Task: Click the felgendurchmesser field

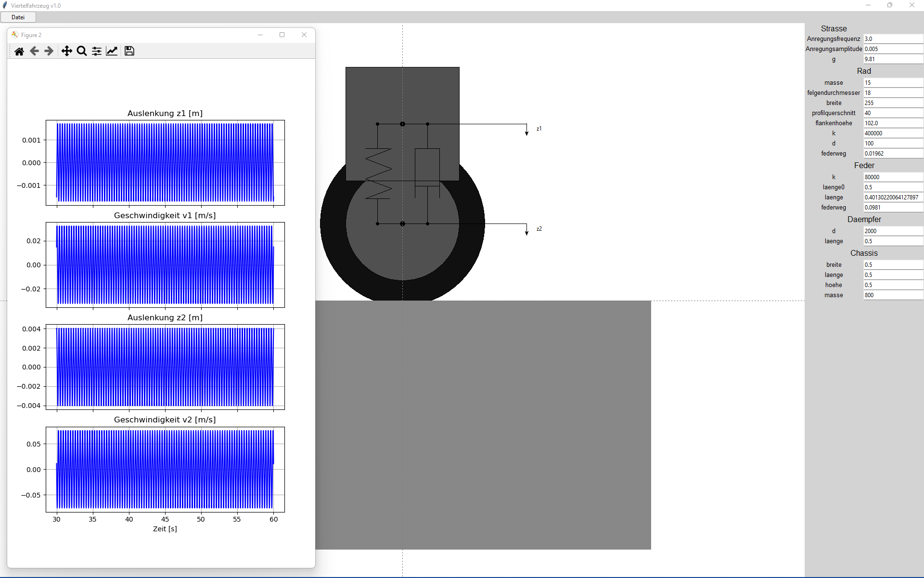Action: (x=893, y=93)
